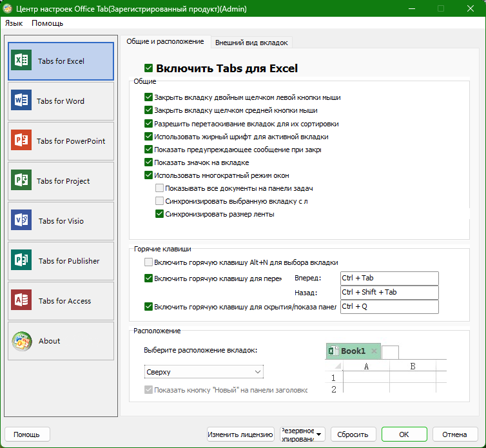Switch to Внешний вид вкладок tab
Screen dimensions: 486x448
point(251,43)
